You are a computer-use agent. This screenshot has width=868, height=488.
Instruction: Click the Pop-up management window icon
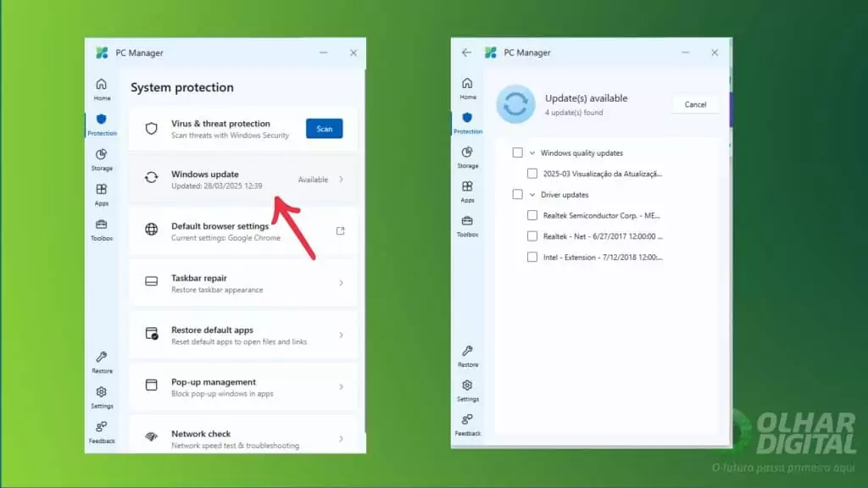(151, 385)
